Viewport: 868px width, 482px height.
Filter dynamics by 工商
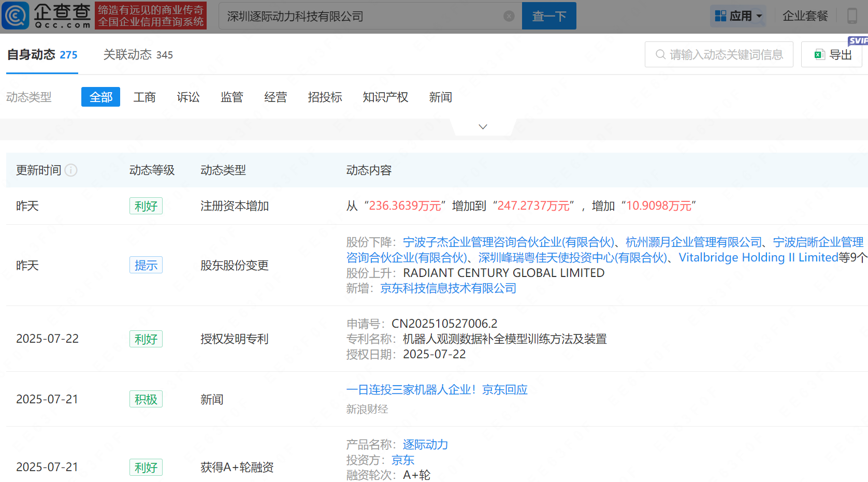pyautogui.click(x=144, y=97)
